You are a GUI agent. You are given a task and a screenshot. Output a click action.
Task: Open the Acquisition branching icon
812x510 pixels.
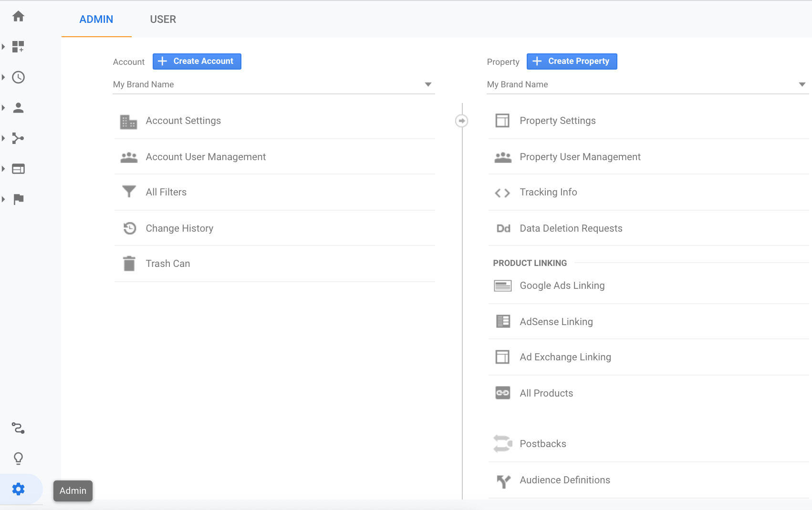pos(18,138)
